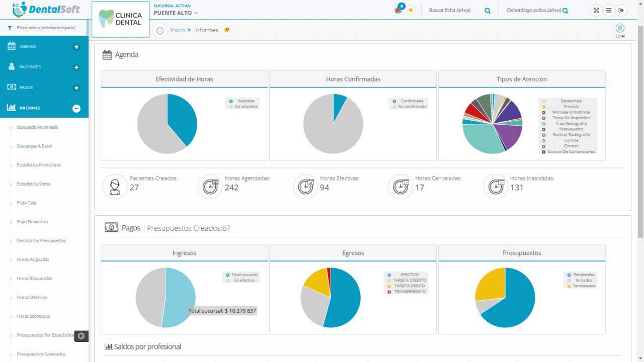Click the fullscreen expand icon in header
Screen dimensions: 644x362
596,10
